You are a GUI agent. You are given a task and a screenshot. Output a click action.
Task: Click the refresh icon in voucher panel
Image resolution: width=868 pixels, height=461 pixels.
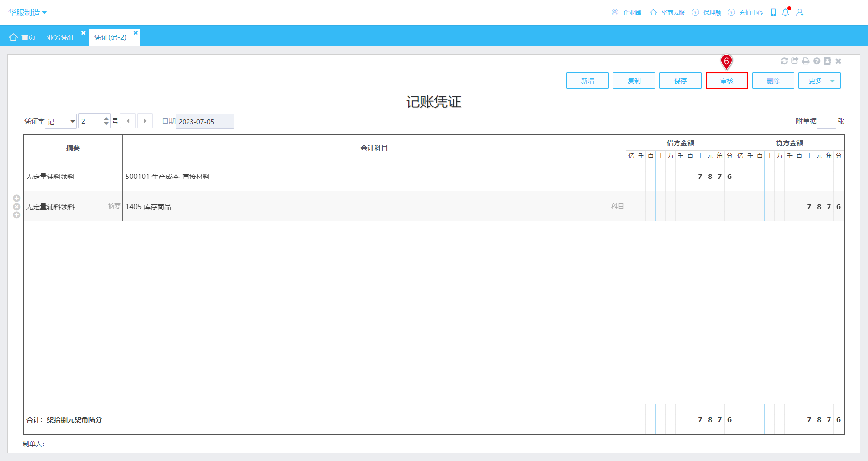click(784, 61)
